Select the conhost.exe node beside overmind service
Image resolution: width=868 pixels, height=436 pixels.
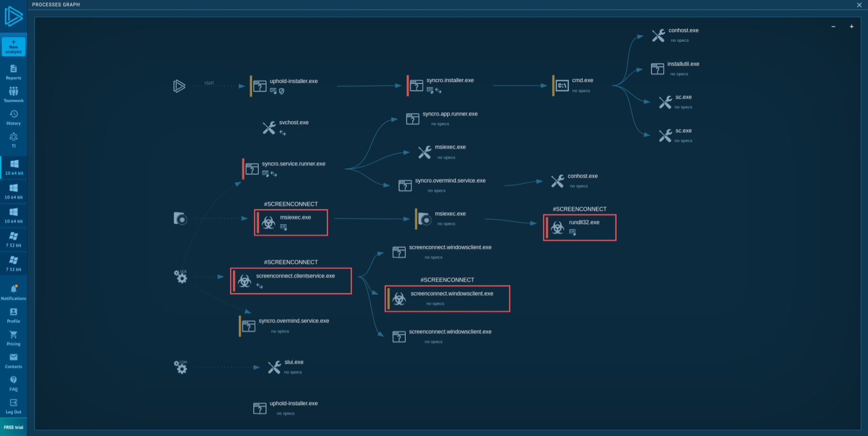click(x=575, y=181)
